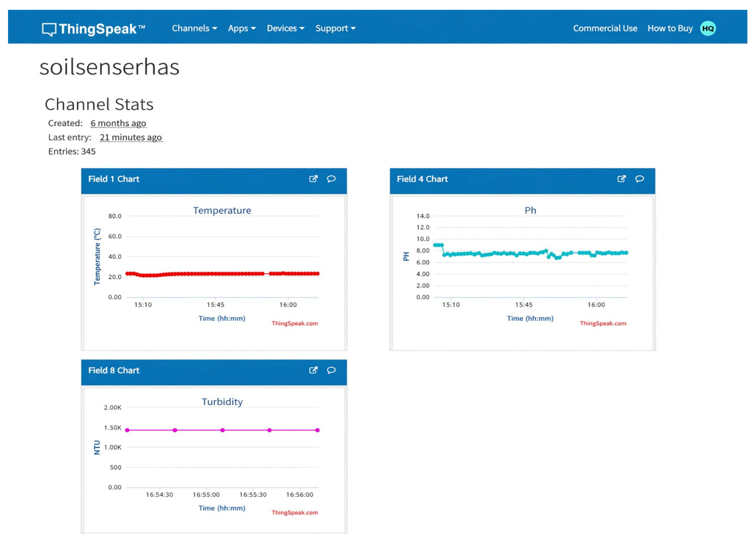Go to Commercial Use page
The image size is (756, 542).
point(605,28)
